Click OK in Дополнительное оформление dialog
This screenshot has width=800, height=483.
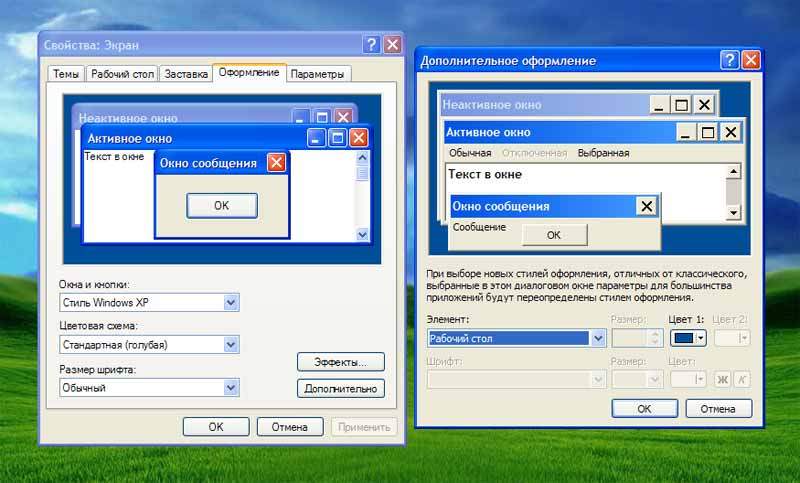(644, 409)
